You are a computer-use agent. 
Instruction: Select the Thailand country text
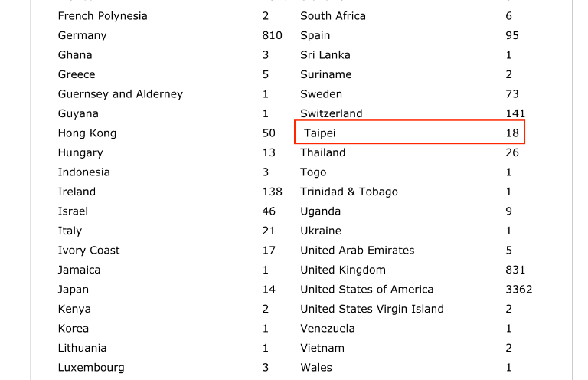coord(323,152)
